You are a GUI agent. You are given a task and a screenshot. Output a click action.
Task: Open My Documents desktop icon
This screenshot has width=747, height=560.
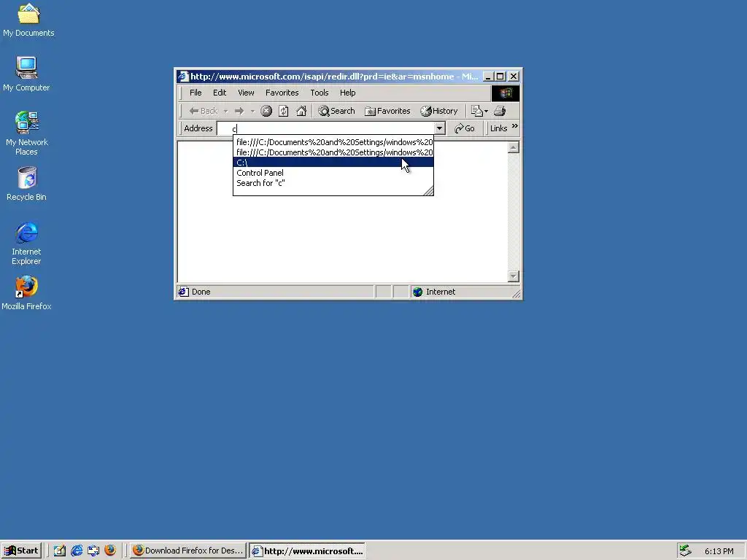28,20
